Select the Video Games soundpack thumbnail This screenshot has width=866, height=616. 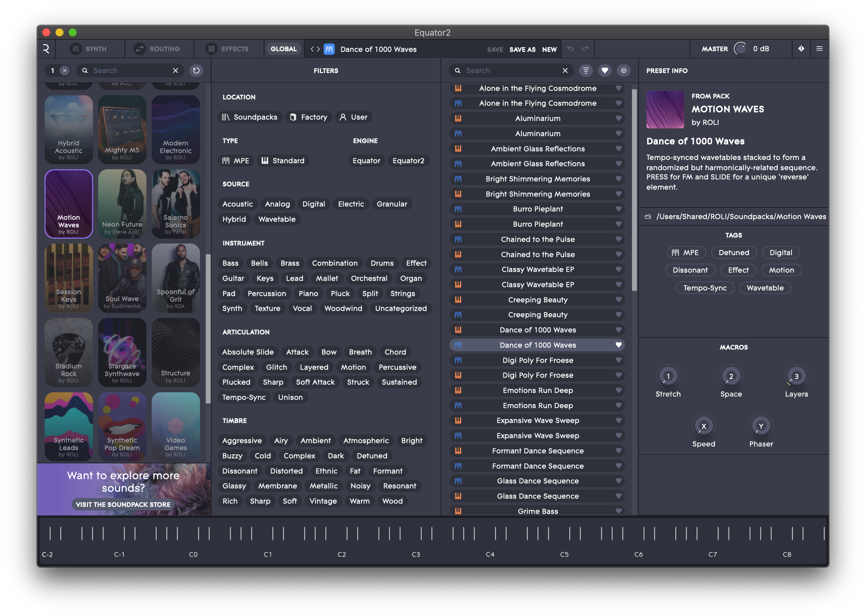[x=176, y=427]
